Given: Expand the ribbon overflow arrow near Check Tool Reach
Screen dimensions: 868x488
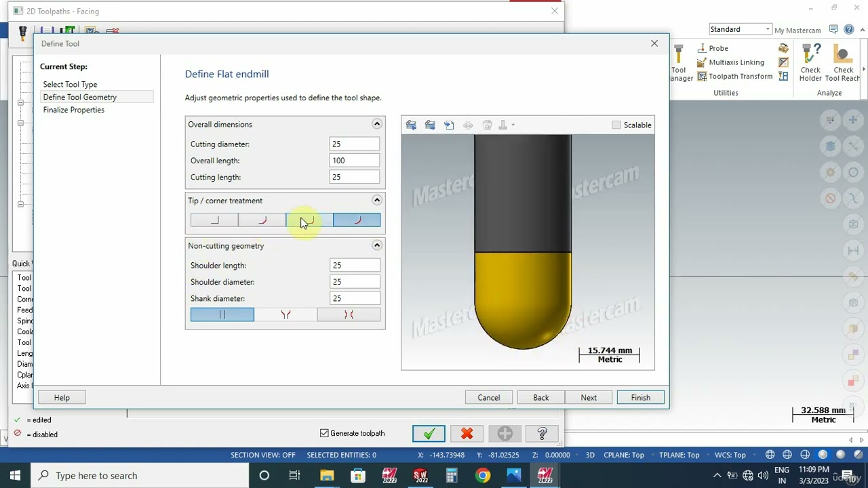Looking at the screenshot, I should pos(864,70).
